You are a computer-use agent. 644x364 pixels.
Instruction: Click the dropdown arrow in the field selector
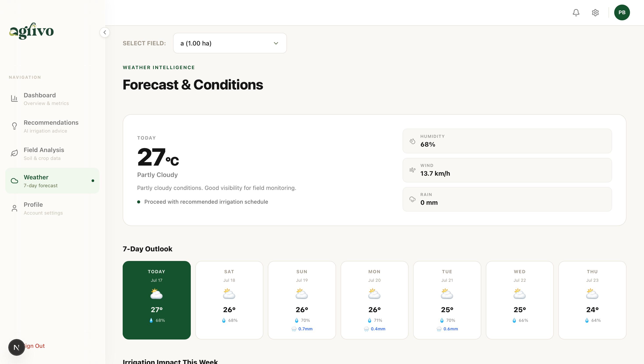click(276, 43)
